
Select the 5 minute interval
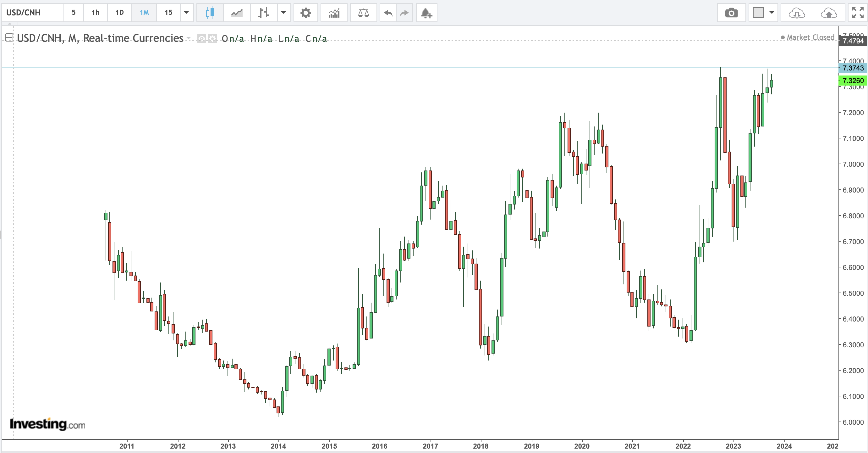(74, 13)
